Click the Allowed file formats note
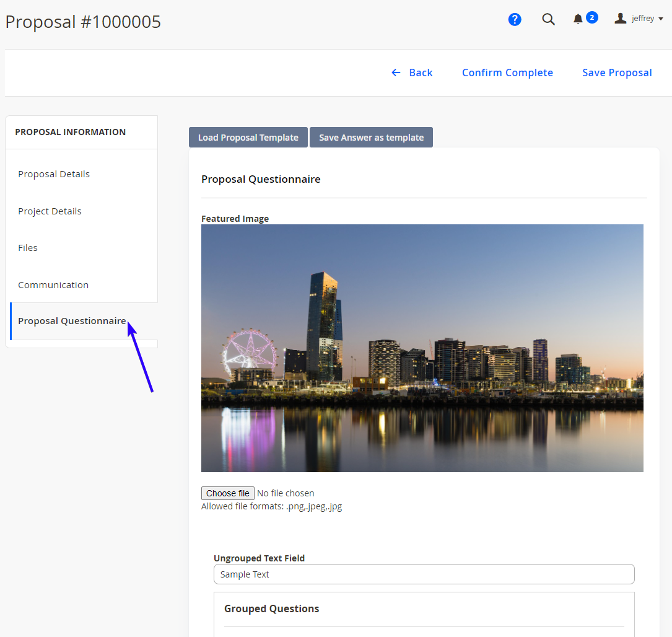This screenshot has height=637, width=672. coord(272,506)
